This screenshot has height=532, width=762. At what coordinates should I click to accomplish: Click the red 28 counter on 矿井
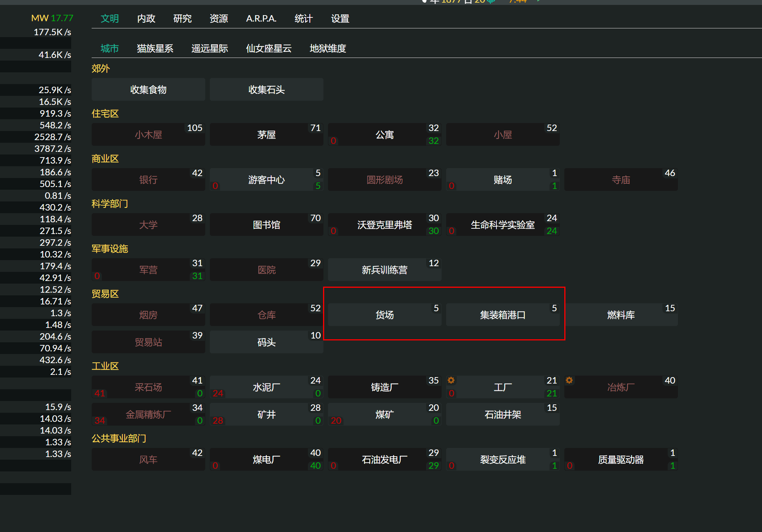pyautogui.click(x=218, y=421)
